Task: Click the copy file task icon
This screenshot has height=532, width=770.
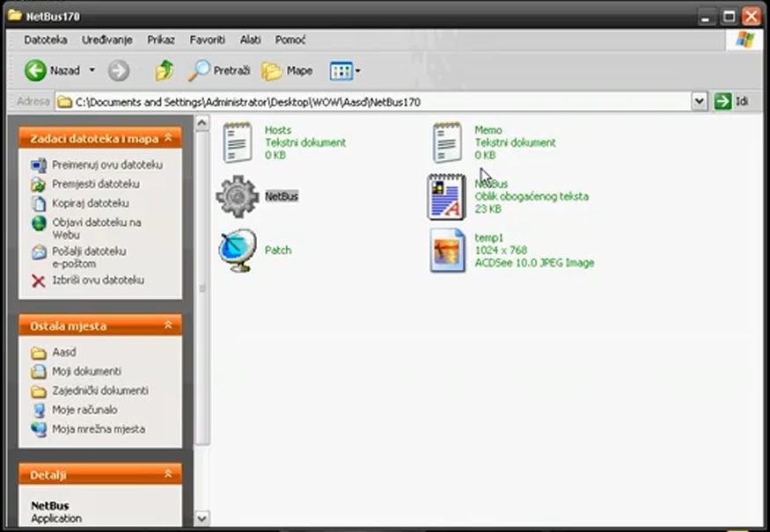Action: pos(39,203)
